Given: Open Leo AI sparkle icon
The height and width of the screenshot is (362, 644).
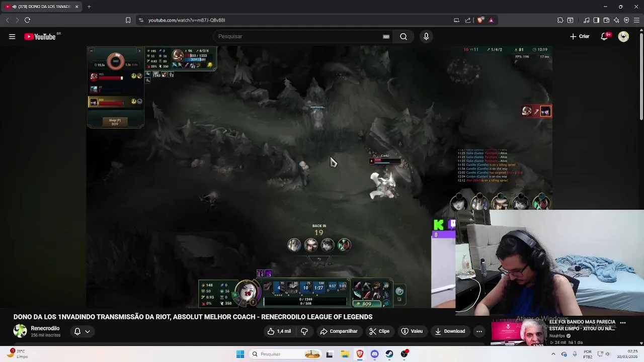Looking at the screenshot, I should (x=616, y=20).
